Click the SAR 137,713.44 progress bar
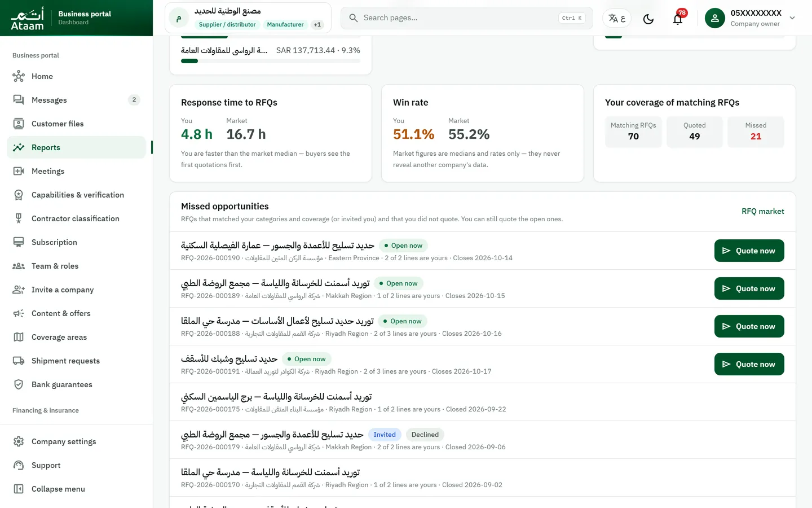Image resolution: width=812 pixels, height=508 pixels. (x=271, y=61)
